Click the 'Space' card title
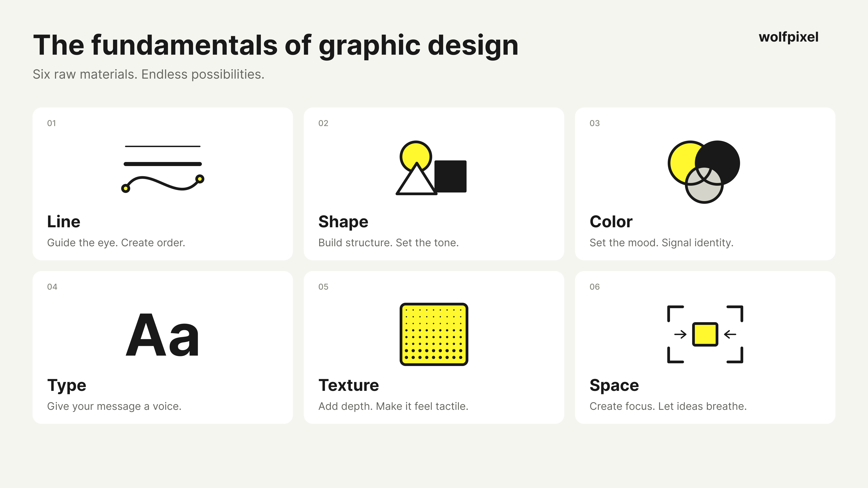The height and width of the screenshot is (488, 868). (x=614, y=386)
